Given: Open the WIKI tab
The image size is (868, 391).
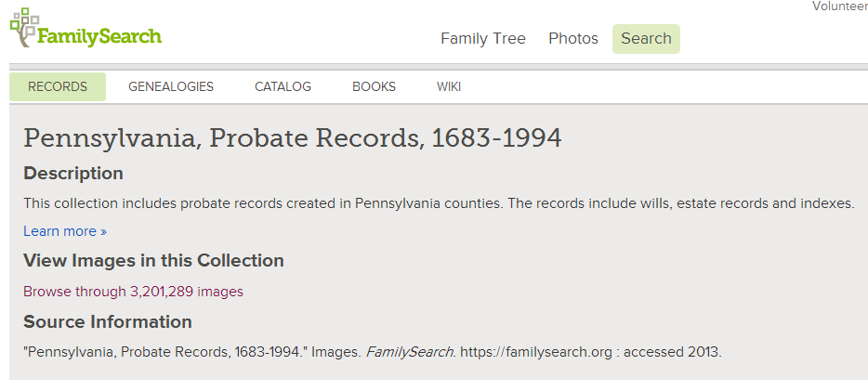Looking at the screenshot, I should point(448,86).
